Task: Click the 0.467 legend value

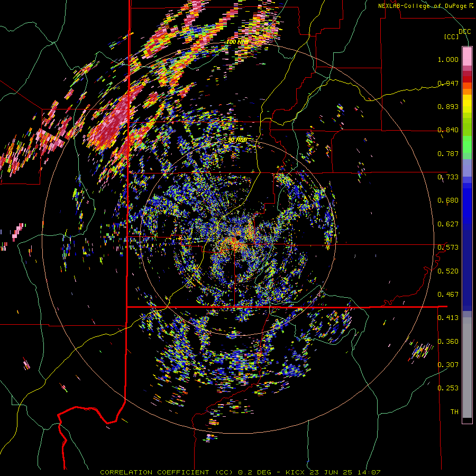Action: [x=448, y=295]
